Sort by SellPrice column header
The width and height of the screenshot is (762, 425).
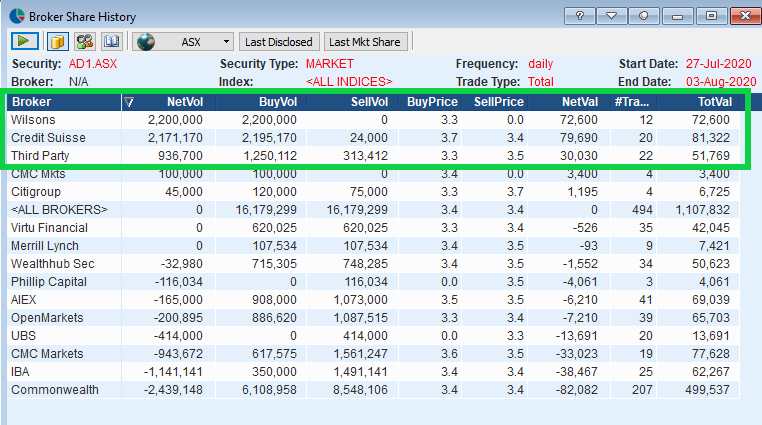click(x=494, y=102)
